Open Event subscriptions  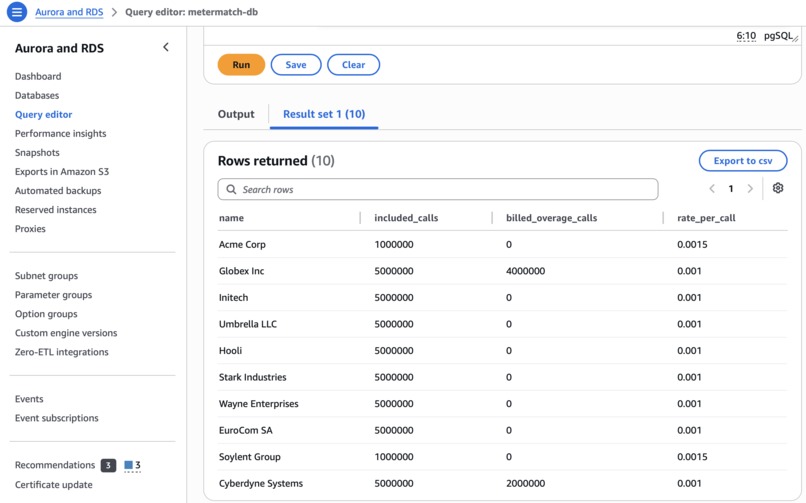tap(57, 418)
